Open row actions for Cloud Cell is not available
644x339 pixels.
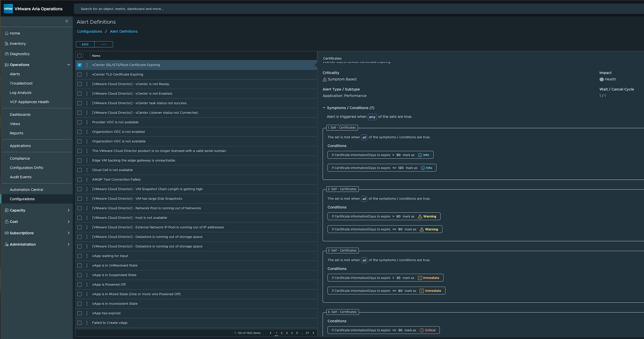[x=87, y=170]
